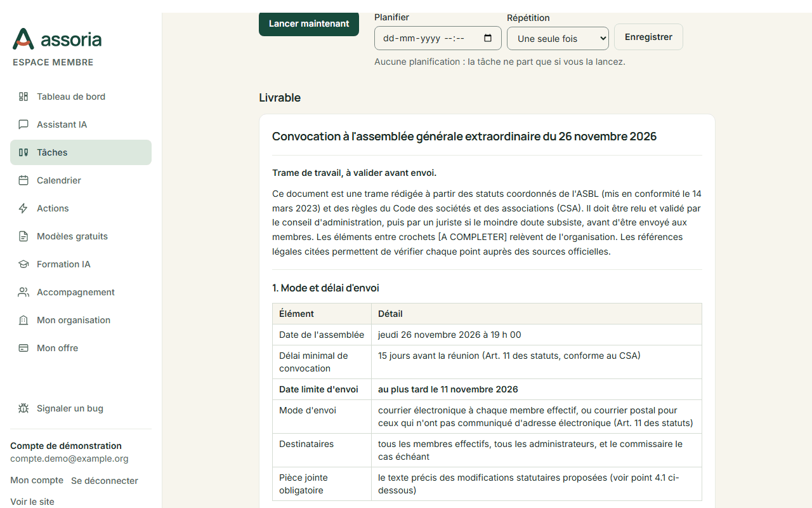The height and width of the screenshot is (508, 812).
Task: Save schedule with Enregistrer button
Action: 648,37
